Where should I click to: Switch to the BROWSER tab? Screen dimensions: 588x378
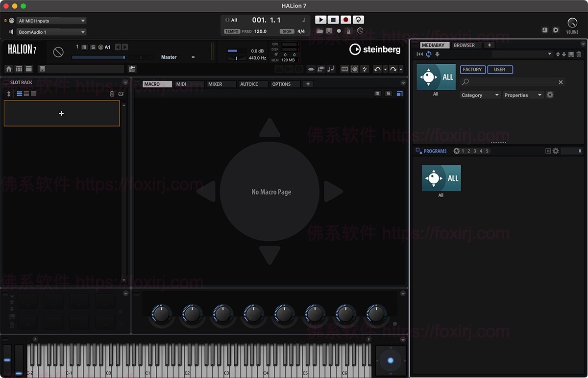(x=464, y=45)
